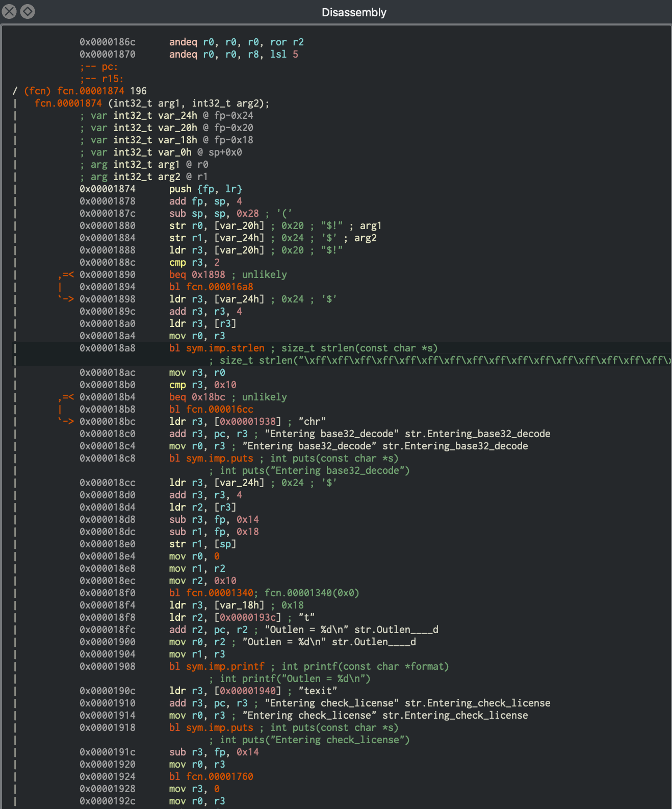Click the Disassembly panel title
Screen dimensions: 672x809
click(x=354, y=12)
